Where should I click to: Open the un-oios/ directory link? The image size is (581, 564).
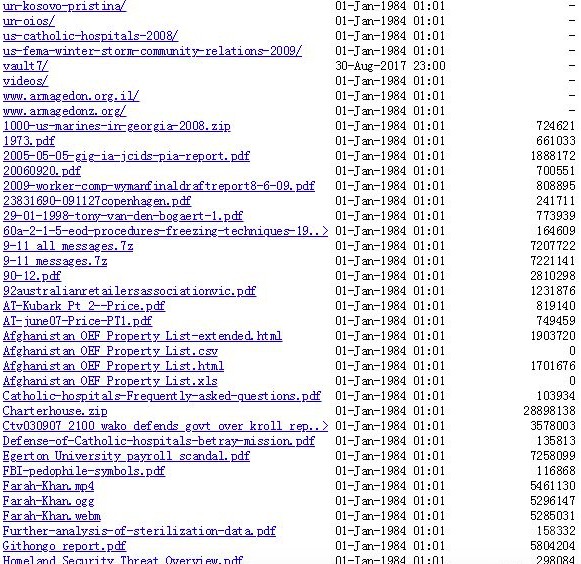pyautogui.click(x=29, y=21)
